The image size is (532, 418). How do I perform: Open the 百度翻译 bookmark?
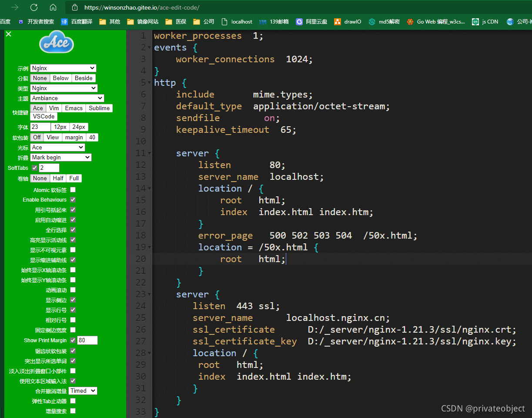[77, 21]
